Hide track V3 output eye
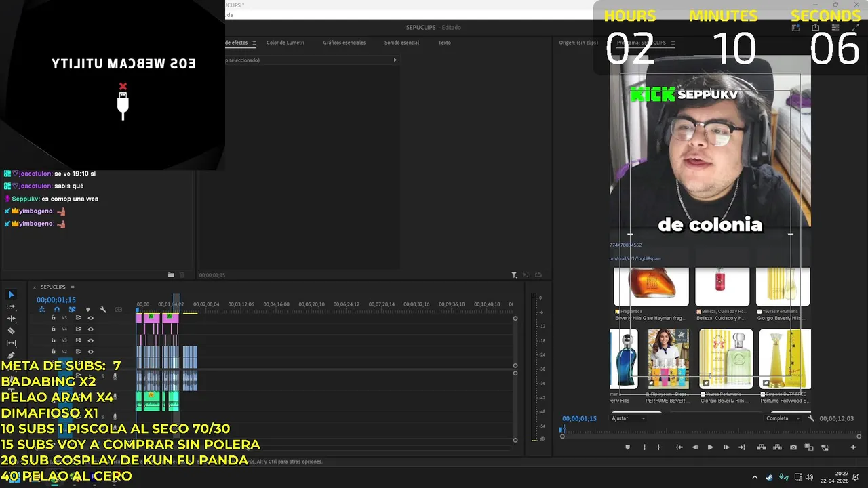Screen dimensions: 868x488 click(x=90, y=340)
